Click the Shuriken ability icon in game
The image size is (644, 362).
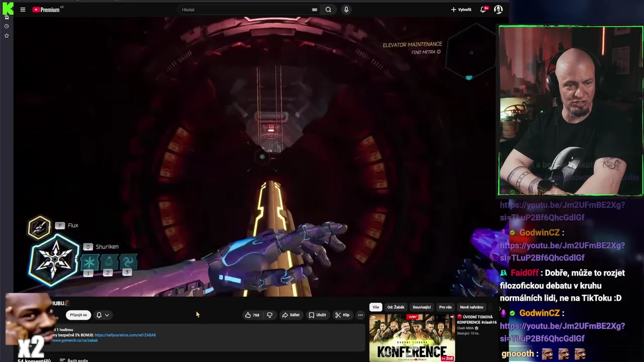click(54, 261)
